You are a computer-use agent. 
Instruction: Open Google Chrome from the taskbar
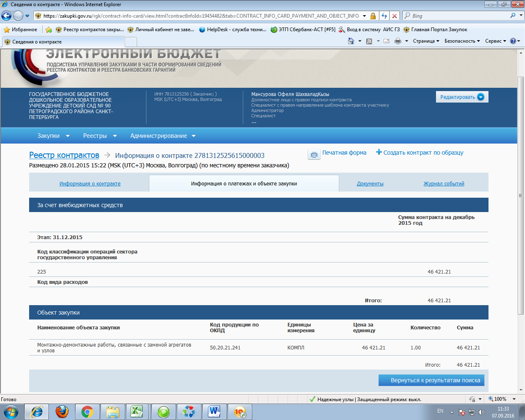click(87, 412)
